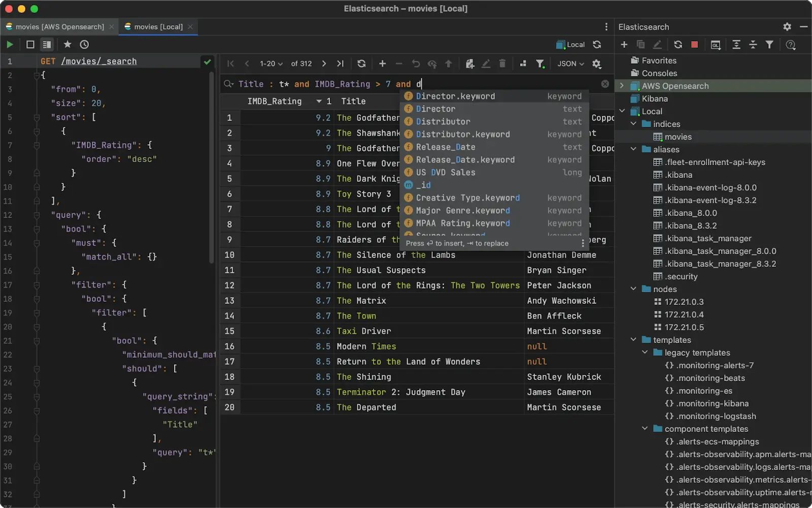Click the submit up-arrow icon
Viewport: 812px width, 508px height.
[449, 63]
